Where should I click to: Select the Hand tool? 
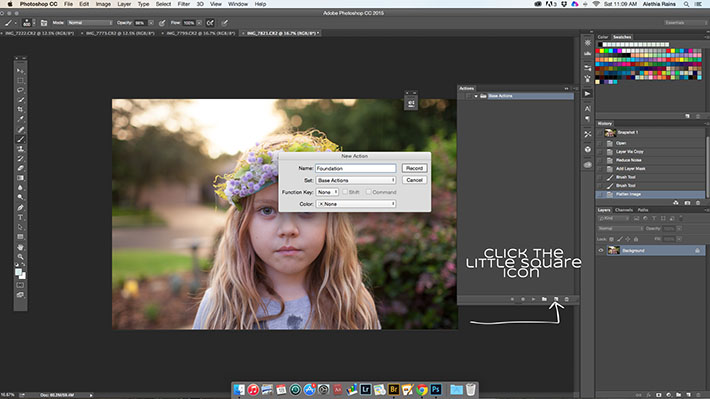click(20, 247)
